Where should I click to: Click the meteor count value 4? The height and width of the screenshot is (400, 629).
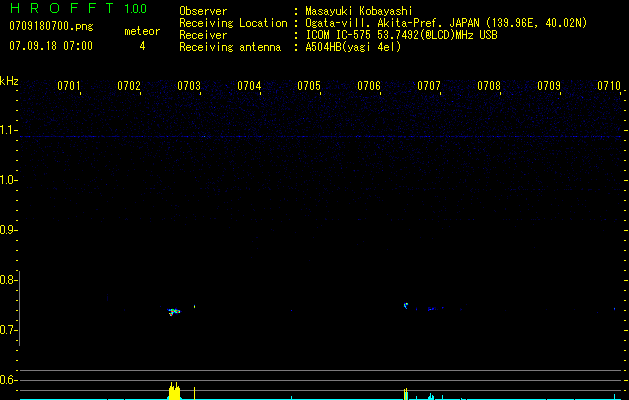click(x=142, y=46)
